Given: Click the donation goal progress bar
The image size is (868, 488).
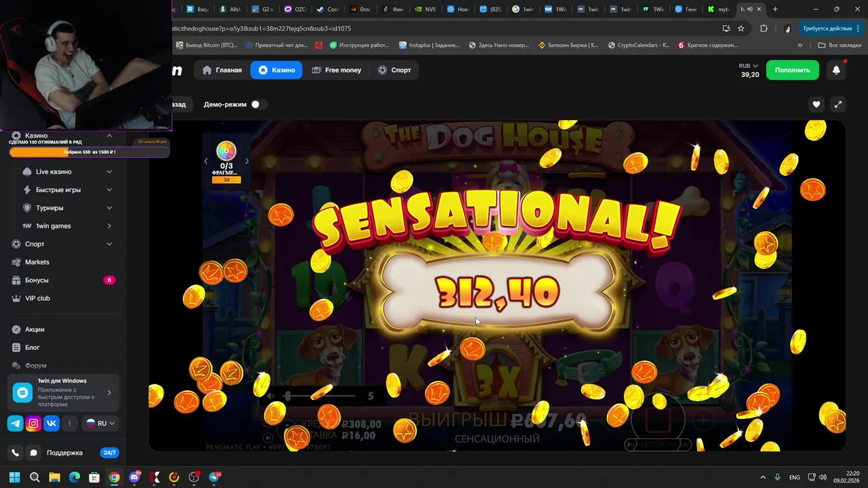Looking at the screenshot, I should point(90,152).
